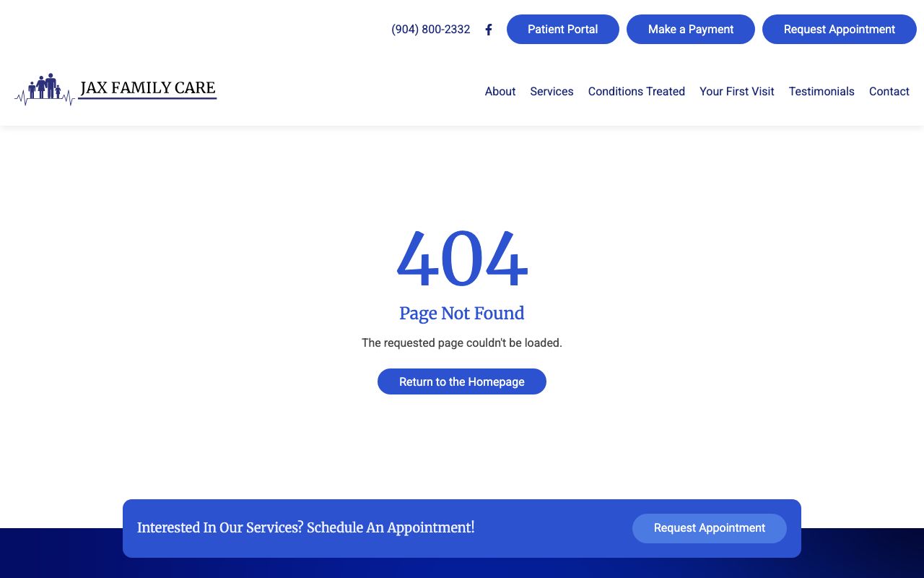The height and width of the screenshot is (578, 924).
Task: Open the Patient Portal
Action: (x=562, y=30)
